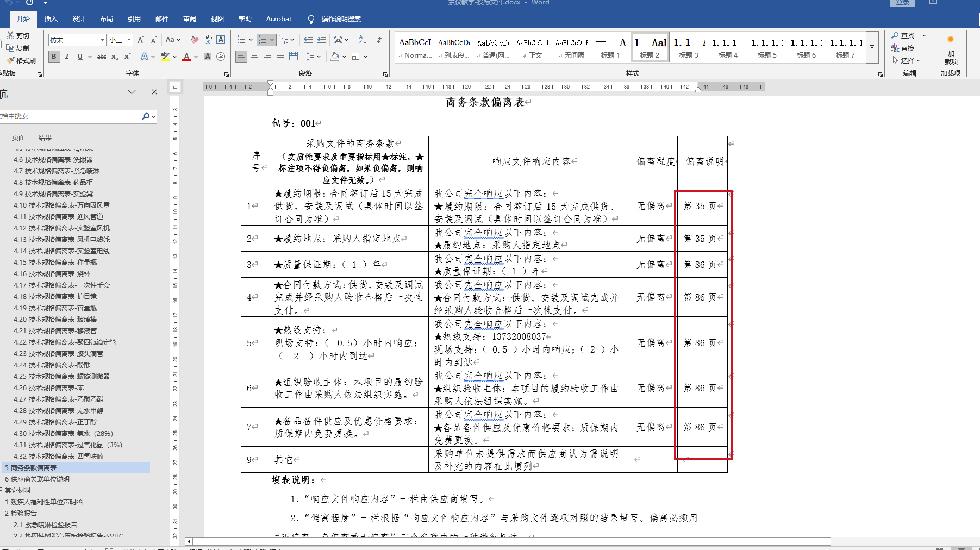The image size is (980, 550).
Task: Apply the 标题 3 style
Action: tap(689, 48)
